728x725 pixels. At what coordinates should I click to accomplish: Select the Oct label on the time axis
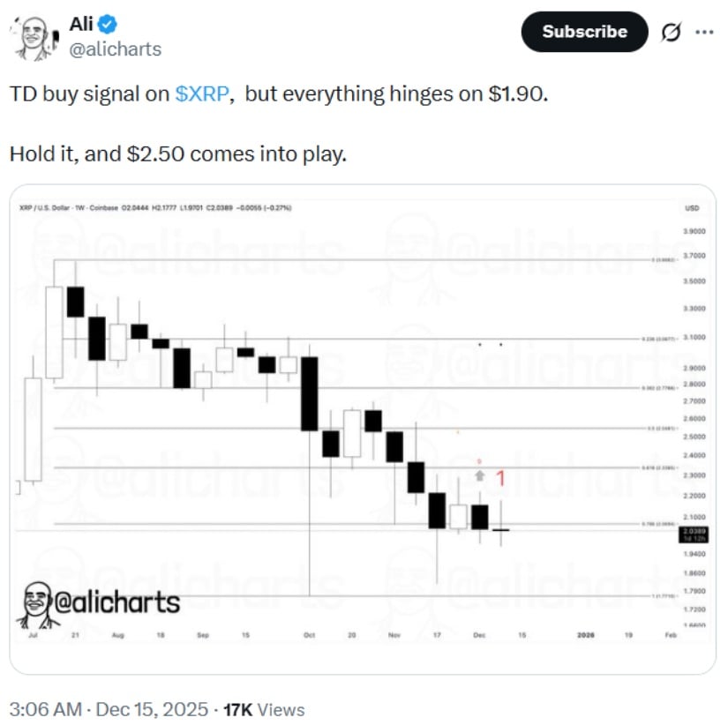(310, 634)
